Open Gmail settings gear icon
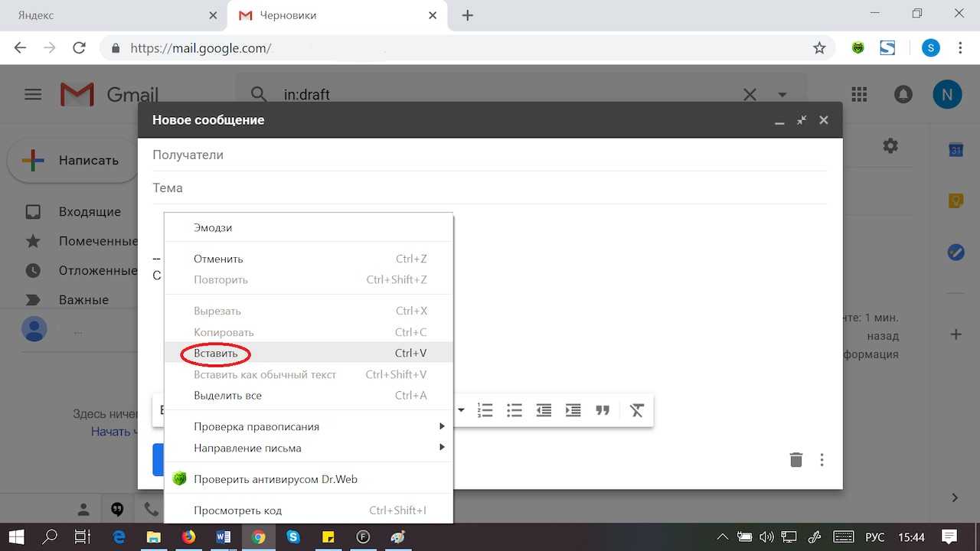 coord(890,145)
